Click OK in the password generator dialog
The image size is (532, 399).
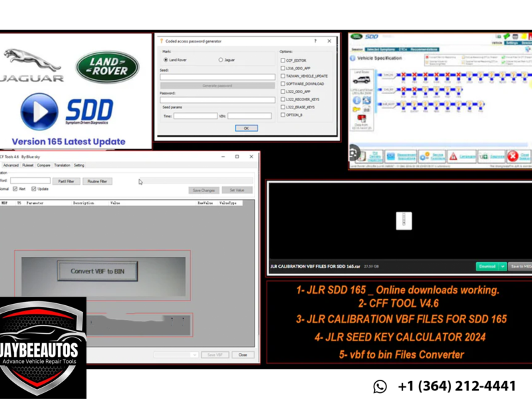(x=245, y=128)
